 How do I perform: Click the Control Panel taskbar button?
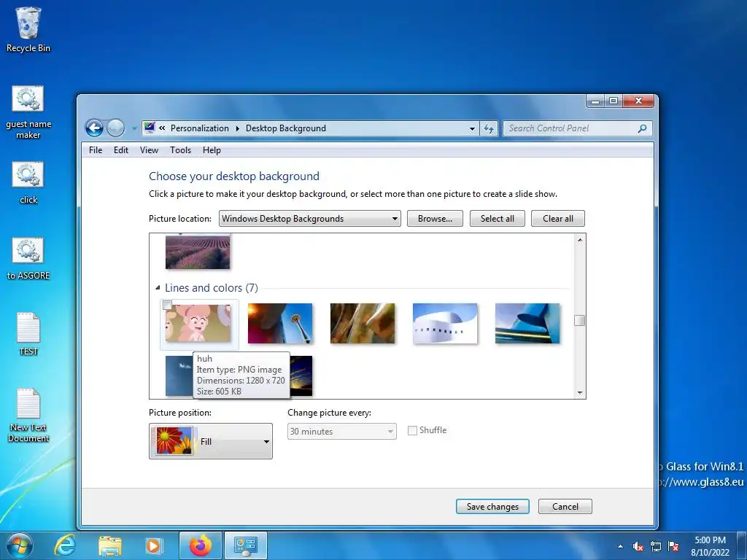click(x=246, y=545)
